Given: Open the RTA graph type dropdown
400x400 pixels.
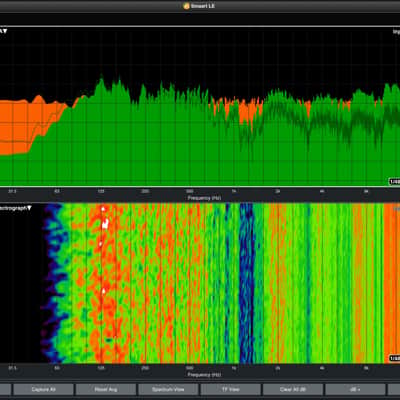Looking at the screenshot, I should 4,31.
